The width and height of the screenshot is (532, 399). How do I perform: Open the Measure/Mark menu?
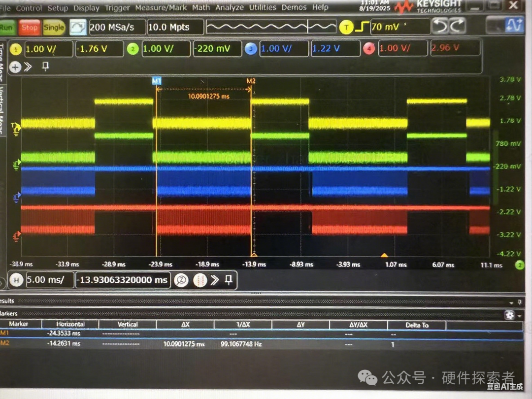(161, 7)
